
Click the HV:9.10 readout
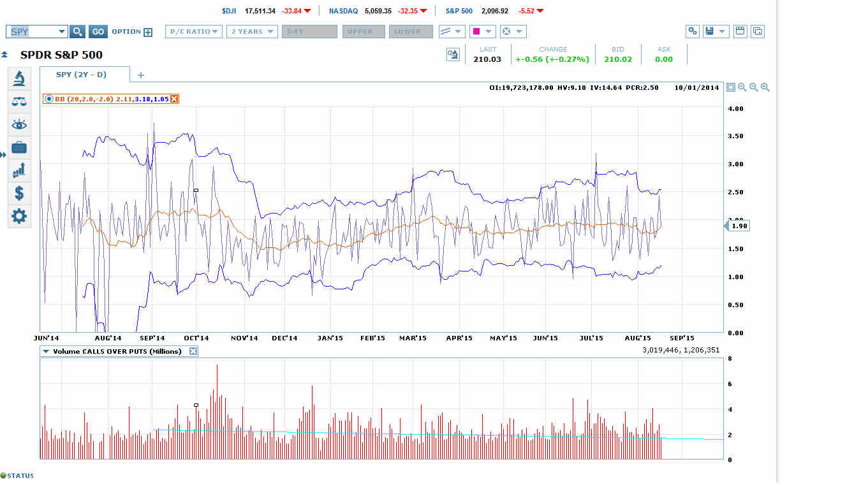pyautogui.click(x=571, y=87)
